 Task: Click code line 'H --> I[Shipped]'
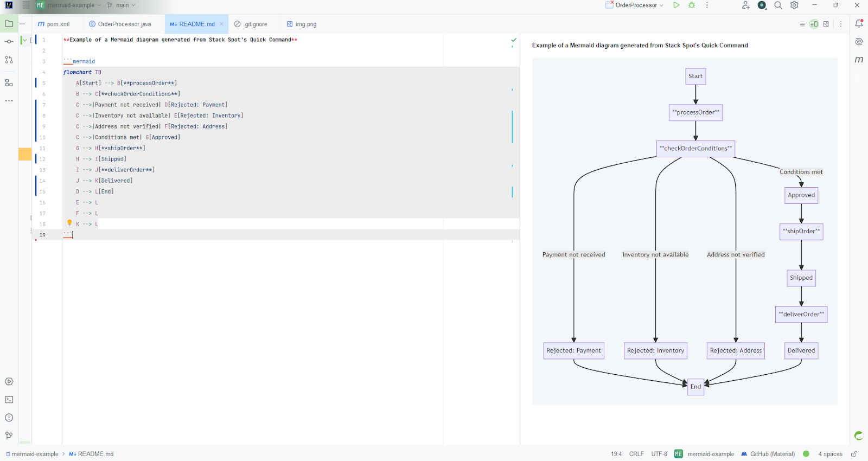click(101, 159)
